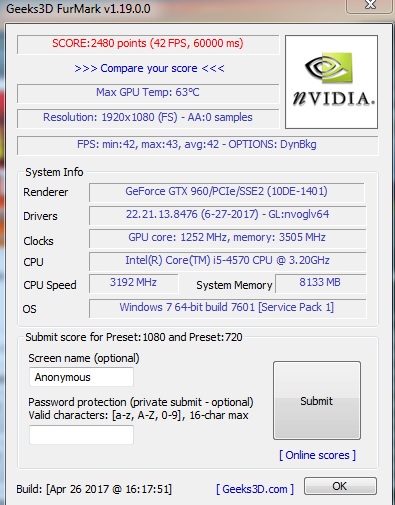Click the System Info group label

click(x=54, y=172)
